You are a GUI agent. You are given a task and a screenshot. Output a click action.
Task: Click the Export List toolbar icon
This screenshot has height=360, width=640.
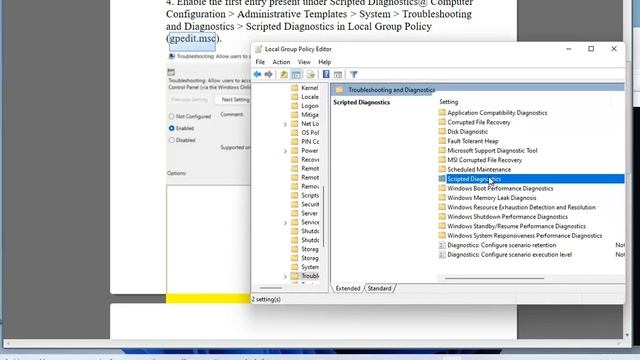pyautogui.click(x=311, y=75)
